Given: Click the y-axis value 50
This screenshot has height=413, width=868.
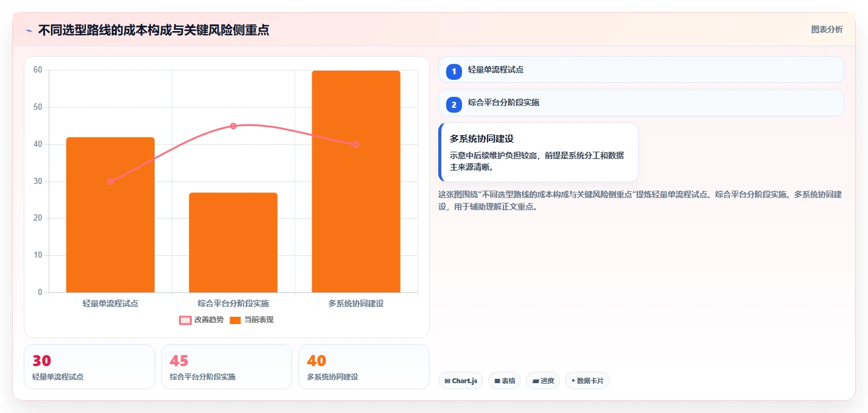Looking at the screenshot, I should 38,107.
